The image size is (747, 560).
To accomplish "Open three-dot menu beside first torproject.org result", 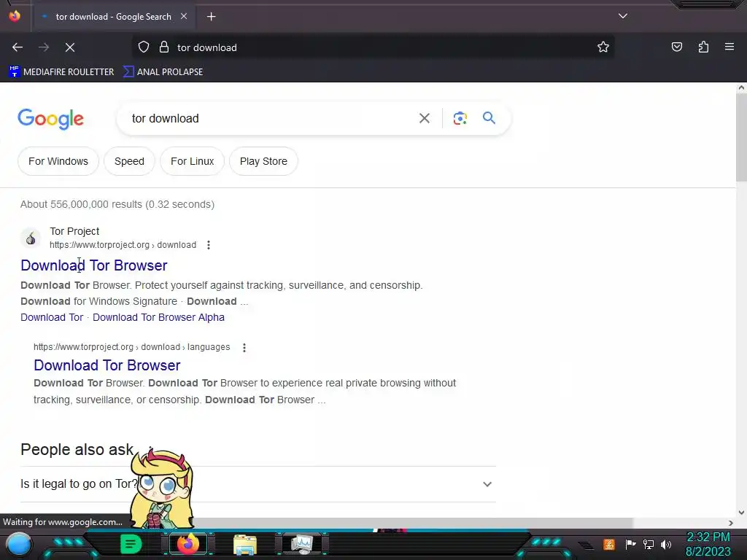I will [208, 245].
